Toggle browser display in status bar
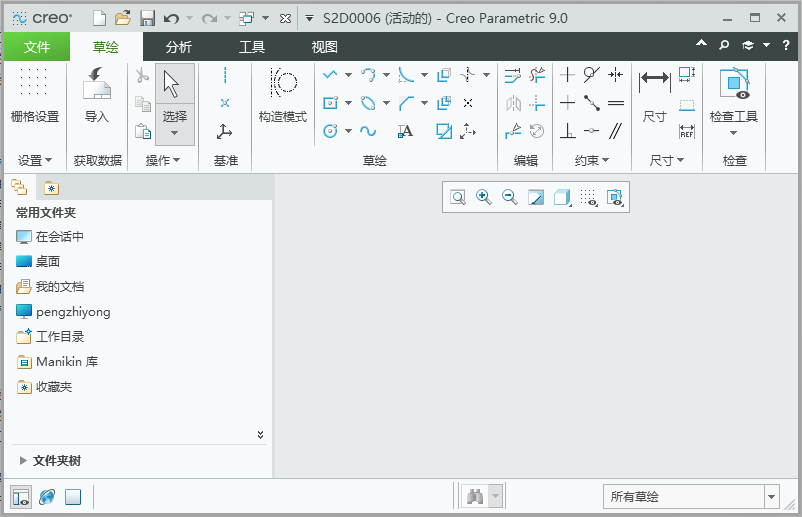The width and height of the screenshot is (802, 517). 47,497
